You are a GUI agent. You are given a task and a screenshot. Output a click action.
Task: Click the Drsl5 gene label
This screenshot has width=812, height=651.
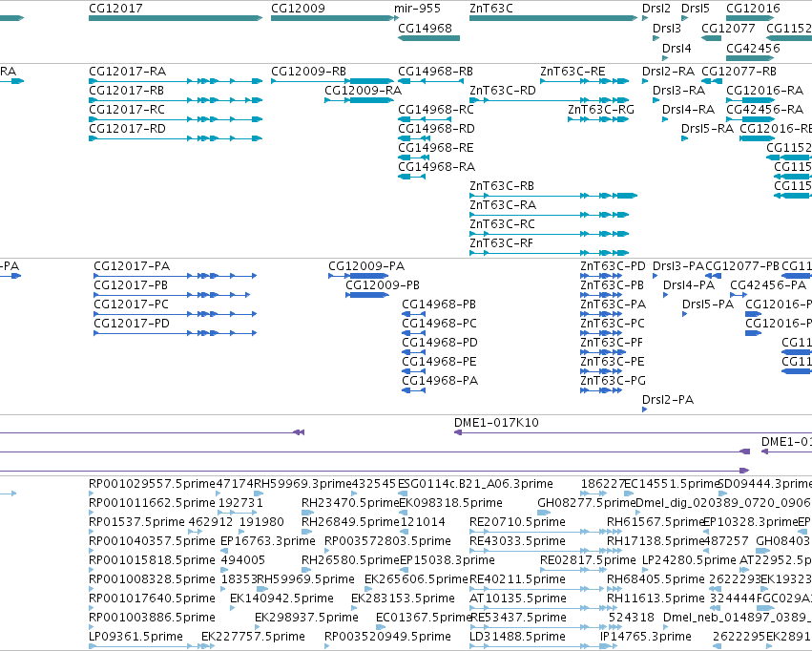[x=696, y=9]
